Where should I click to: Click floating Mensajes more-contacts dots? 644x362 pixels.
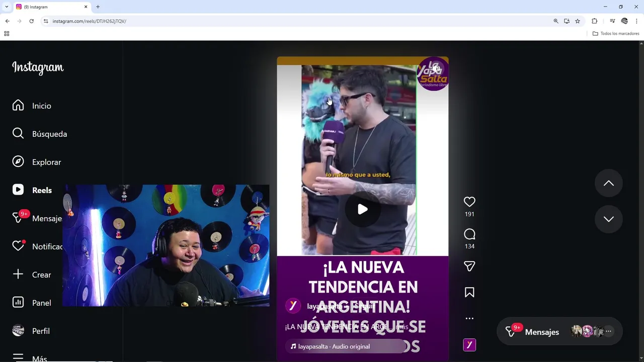[x=608, y=331]
